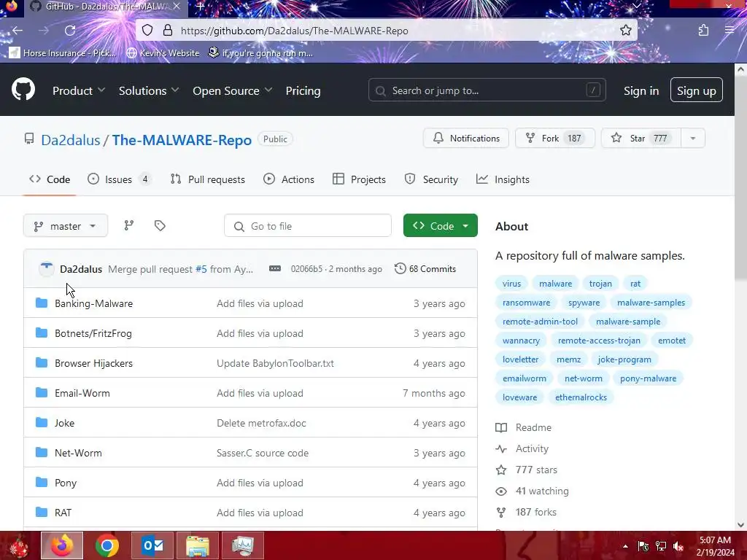The image size is (747, 560).
Task: Click the Action Center flag icon
Action: [x=643, y=546]
